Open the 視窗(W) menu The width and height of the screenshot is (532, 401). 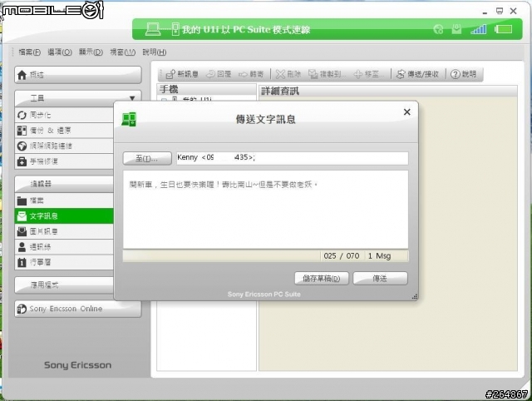tap(122, 52)
